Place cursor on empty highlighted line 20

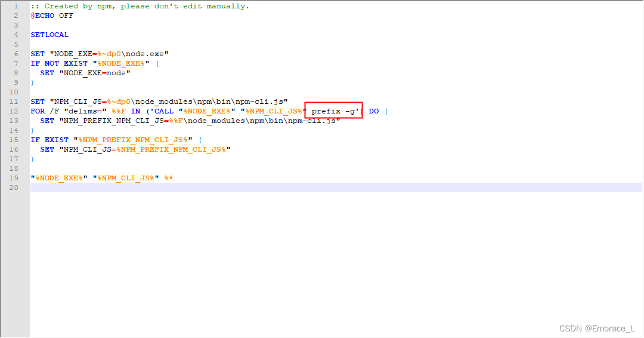336,188
